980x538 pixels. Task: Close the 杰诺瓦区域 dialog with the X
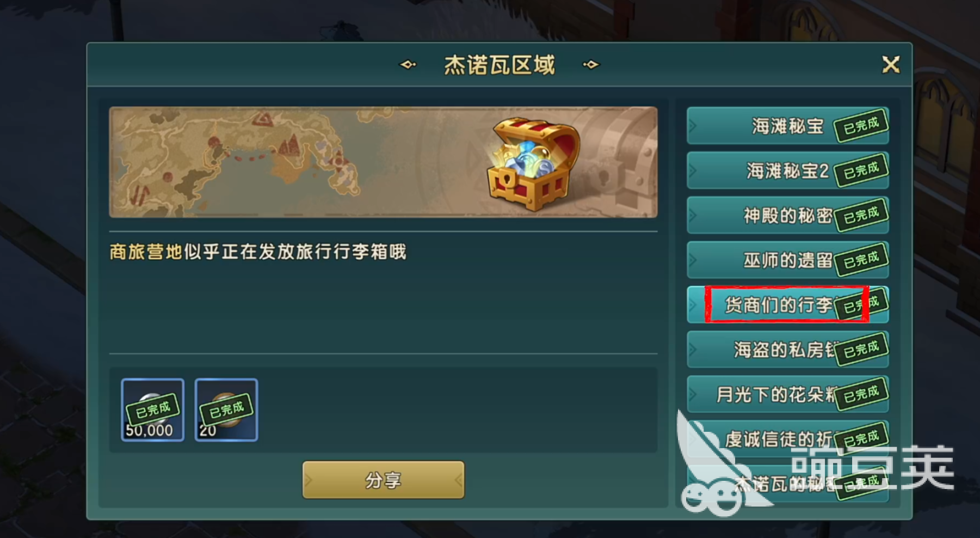tap(891, 65)
